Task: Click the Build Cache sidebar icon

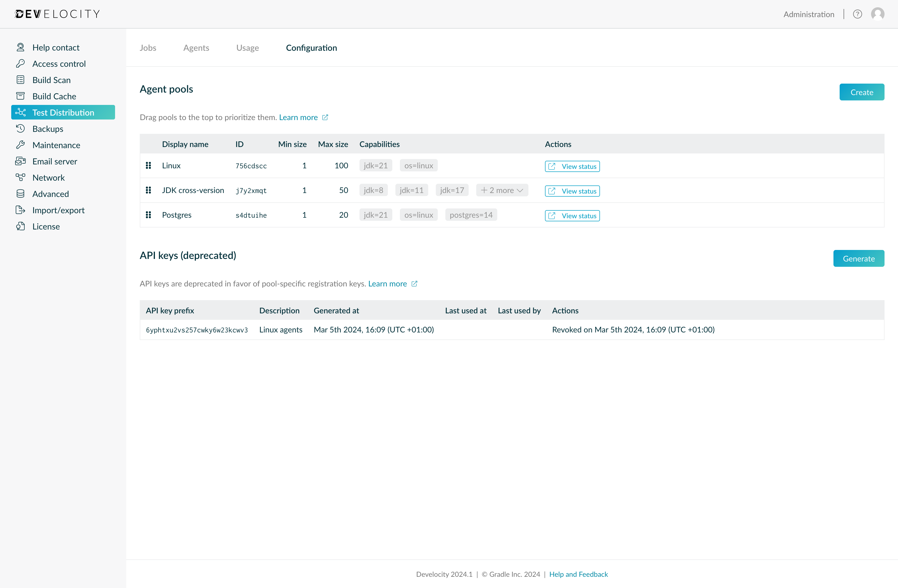Action: [x=21, y=96]
